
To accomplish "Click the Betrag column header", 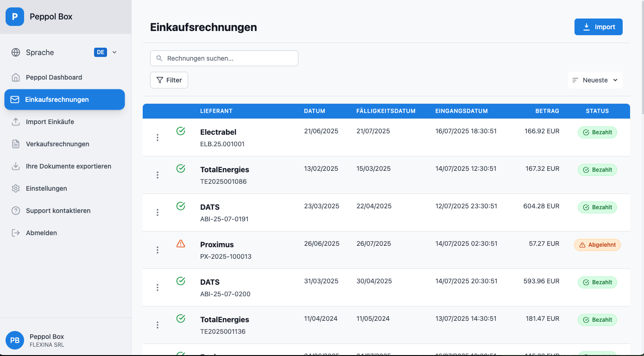I will (x=547, y=111).
